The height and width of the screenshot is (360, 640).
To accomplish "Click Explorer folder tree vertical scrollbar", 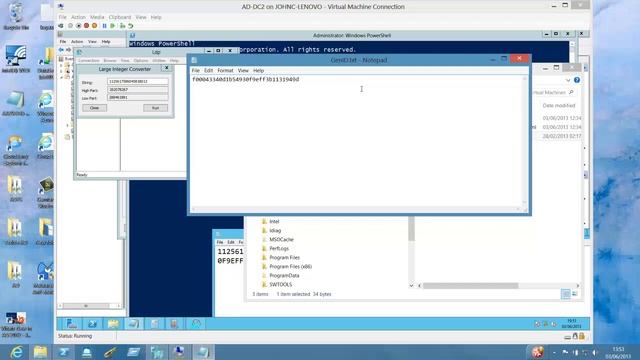I will coord(411,229).
